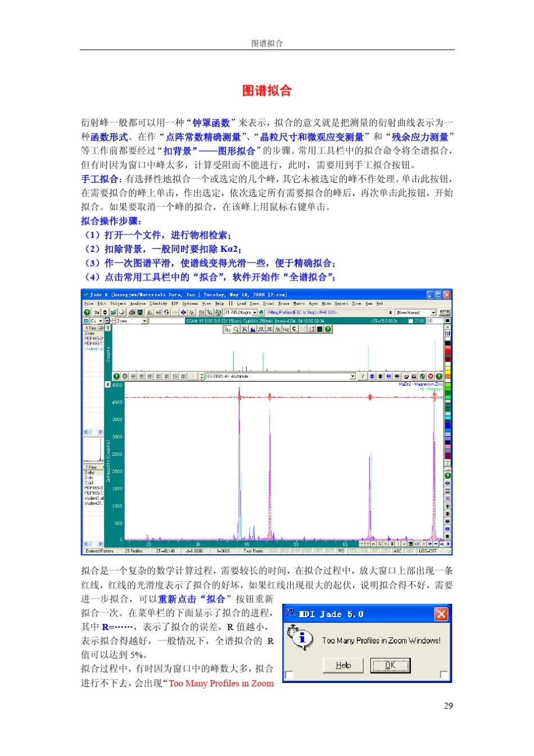Click green help icon at left of overlay toolbar
Image resolution: width=534 pixels, height=756 pixels.
pos(116,376)
